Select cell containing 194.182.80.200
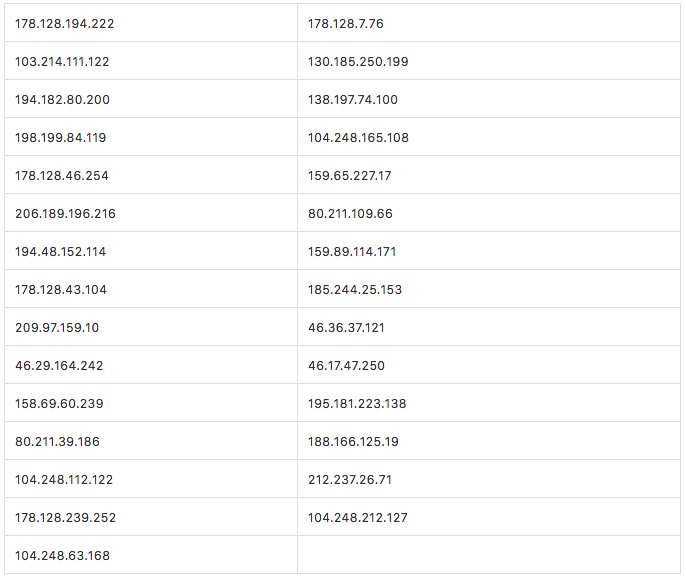Image resolution: width=686 pixels, height=581 pixels. coord(151,99)
